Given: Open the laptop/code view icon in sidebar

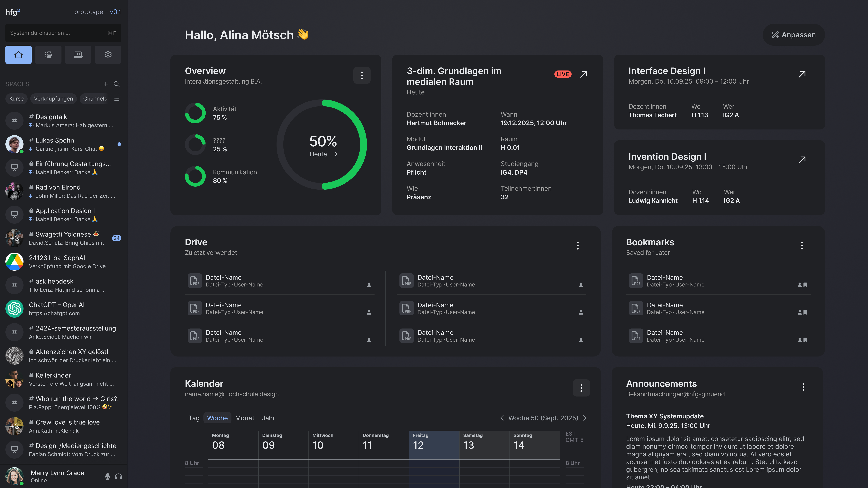Looking at the screenshot, I should tap(78, 54).
